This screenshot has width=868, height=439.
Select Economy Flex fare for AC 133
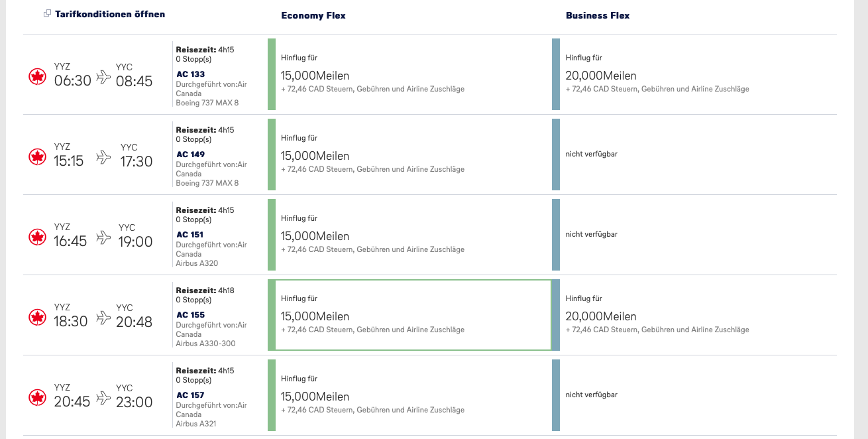tap(411, 74)
